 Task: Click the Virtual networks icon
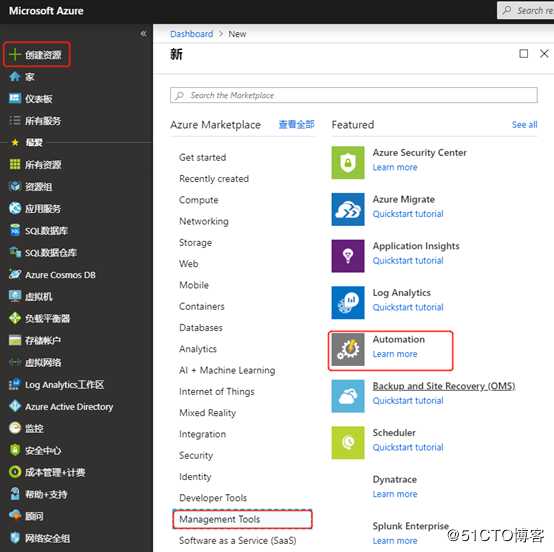coord(15,362)
